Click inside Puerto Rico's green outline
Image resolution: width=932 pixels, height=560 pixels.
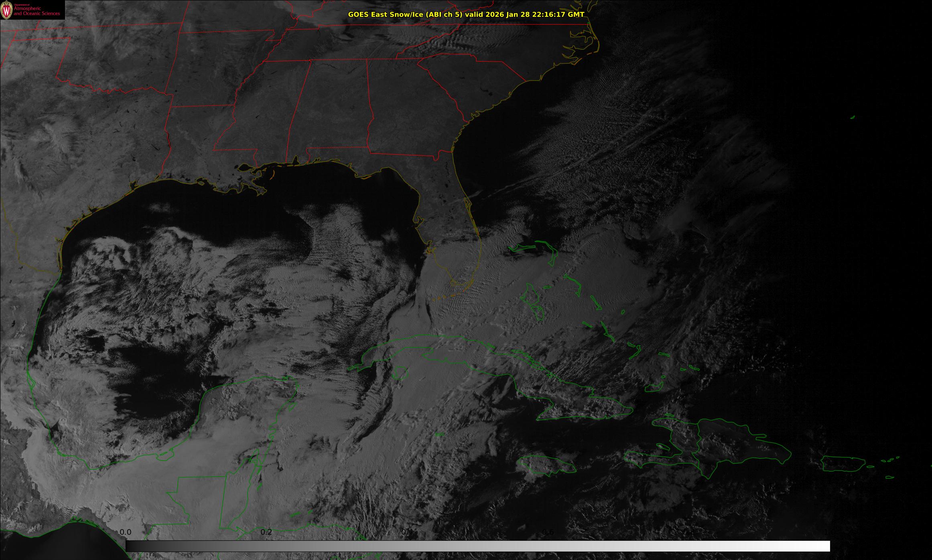coord(843,464)
